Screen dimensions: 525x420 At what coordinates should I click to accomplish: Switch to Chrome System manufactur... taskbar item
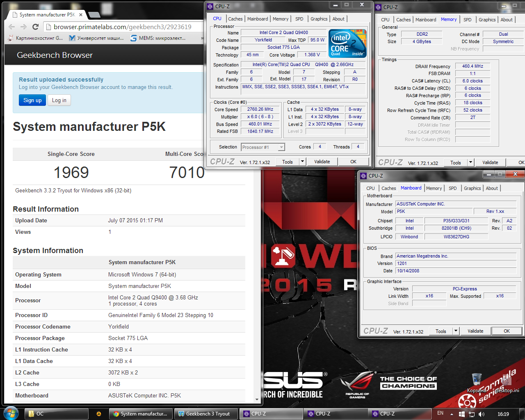(142, 413)
